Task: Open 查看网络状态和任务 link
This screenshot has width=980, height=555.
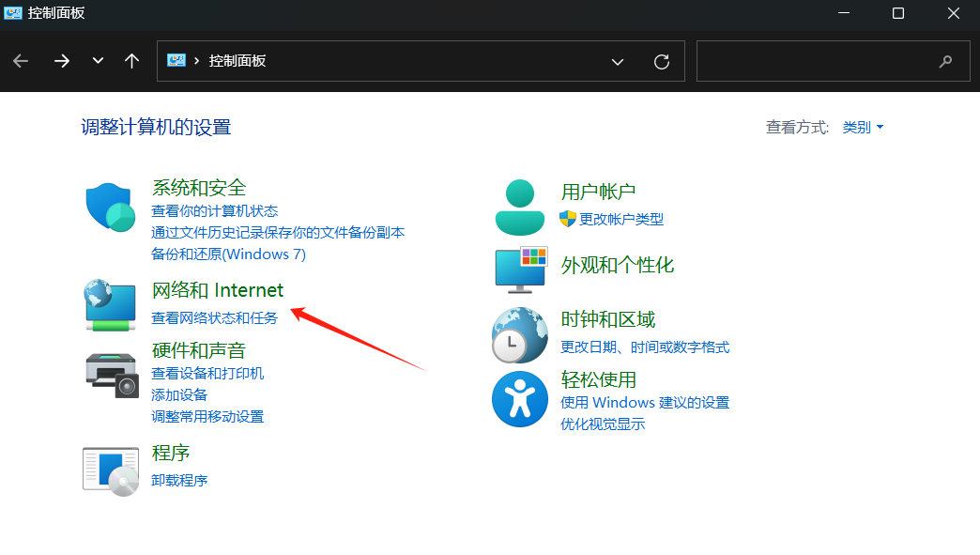Action: point(214,318)
